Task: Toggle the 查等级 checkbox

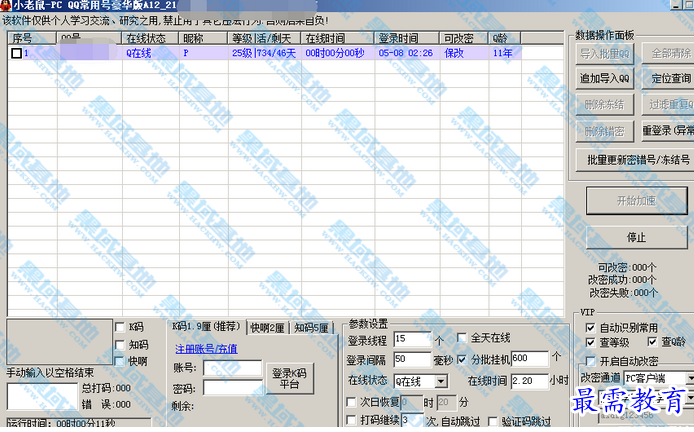Action: point(590,343)
